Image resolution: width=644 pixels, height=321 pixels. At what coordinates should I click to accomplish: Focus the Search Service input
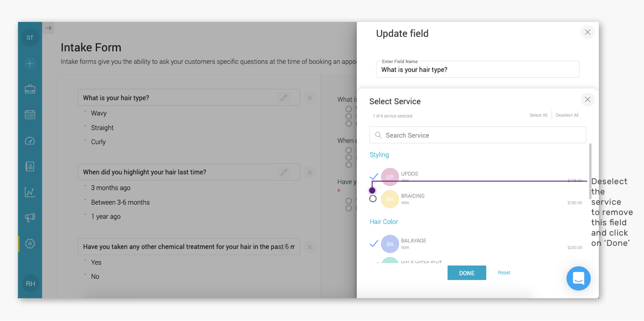pyautogui.click(x=478, y=135)
